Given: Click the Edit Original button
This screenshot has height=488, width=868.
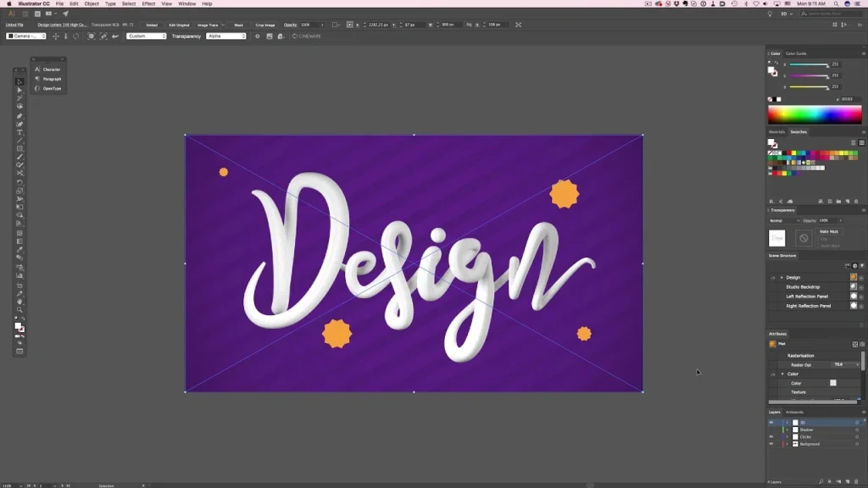Looking at the screenshot, I should (x=179, y=25).
